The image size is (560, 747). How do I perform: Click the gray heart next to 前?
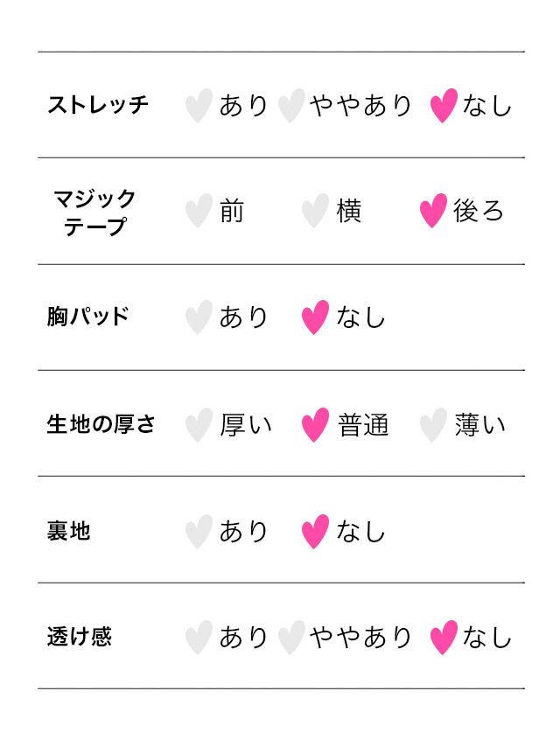(x=199, y=212)
